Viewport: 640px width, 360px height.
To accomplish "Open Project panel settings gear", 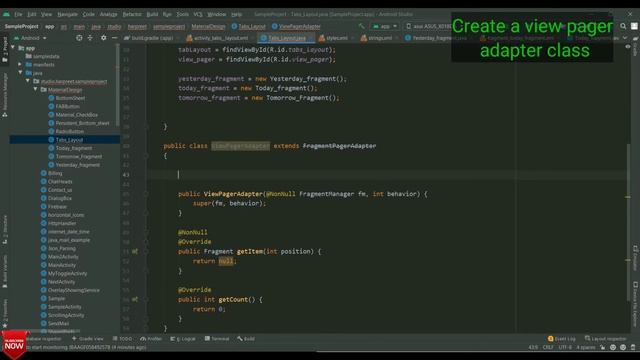I will pos(104,38).
